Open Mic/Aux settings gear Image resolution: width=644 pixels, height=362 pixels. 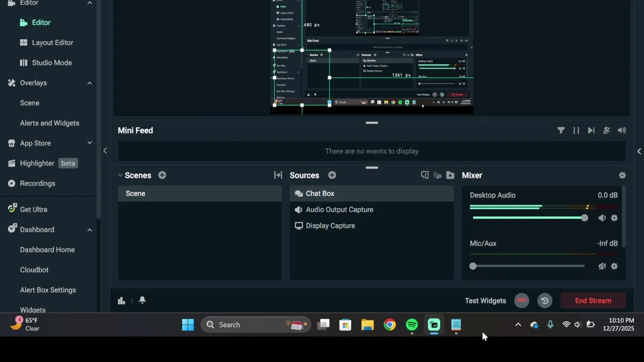[614, 266]
